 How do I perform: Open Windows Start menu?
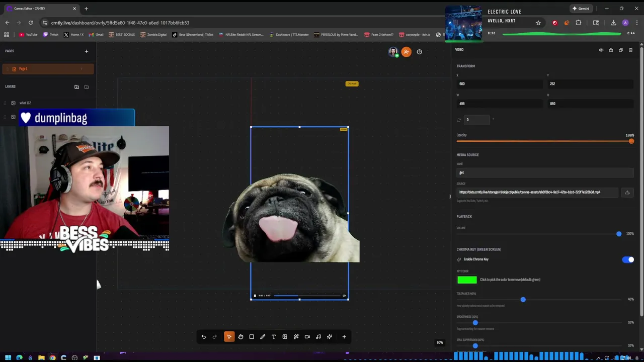(x=8, y=358)
